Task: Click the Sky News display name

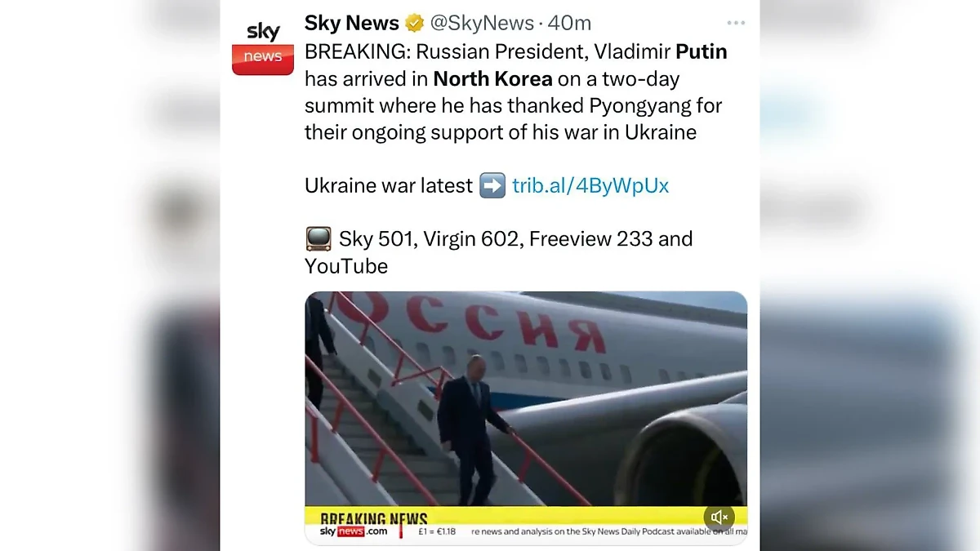Action: click(351, 23)
